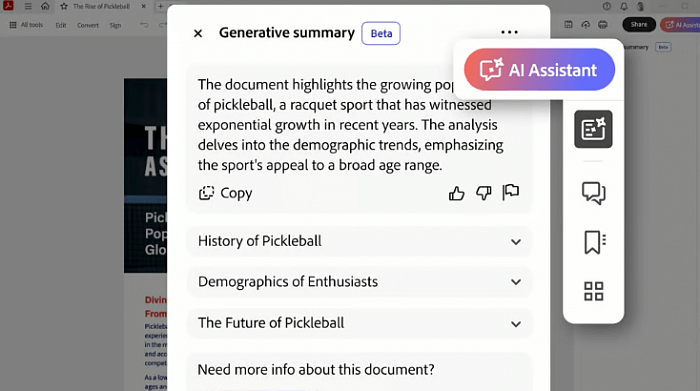Upload the file to cloud
Screen dimensions: 700x391
point(585,25)
